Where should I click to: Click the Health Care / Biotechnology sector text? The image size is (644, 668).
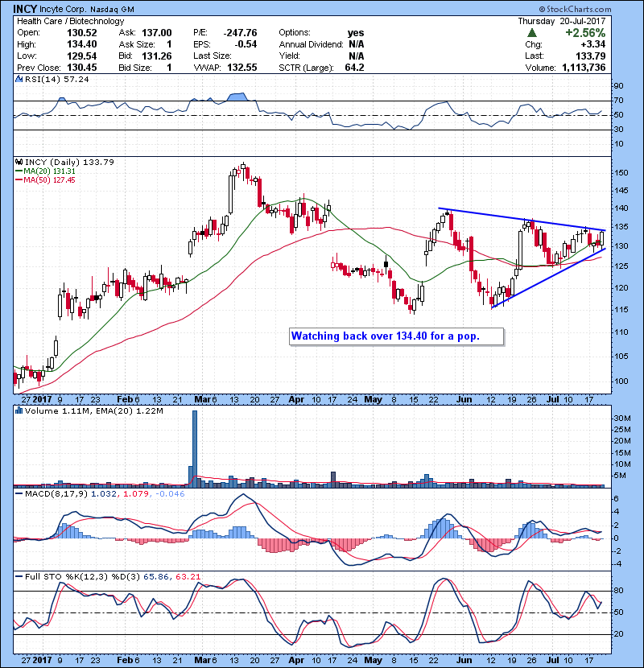(71, 21)
